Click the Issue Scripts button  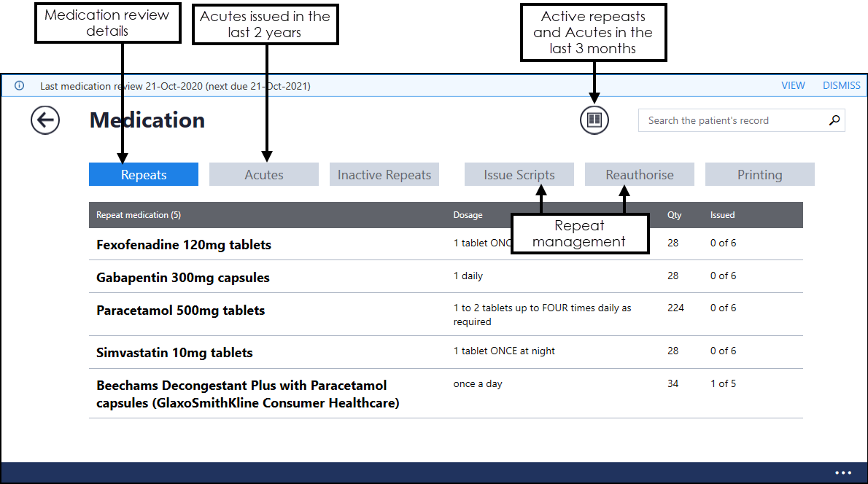point(519,175)
